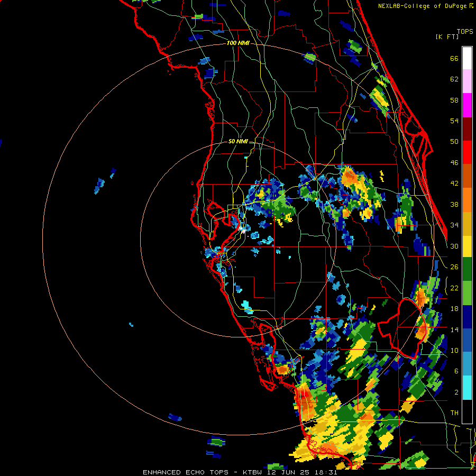Image resolution: width=476 pixels, height=476 pixels.
Task: Click the ENHANCED ECHO TOPS caption text
Action: [x=186, y=472]
